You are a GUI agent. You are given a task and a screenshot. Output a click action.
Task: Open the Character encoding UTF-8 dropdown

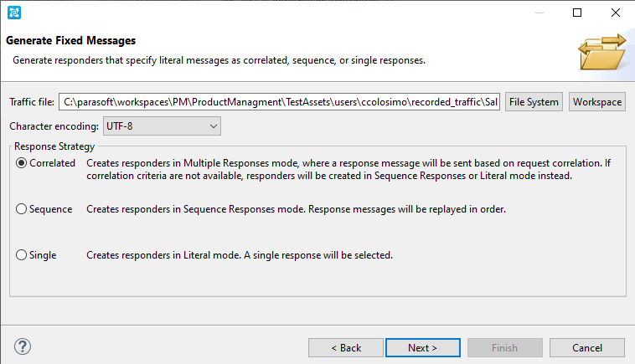pos(162,126)
